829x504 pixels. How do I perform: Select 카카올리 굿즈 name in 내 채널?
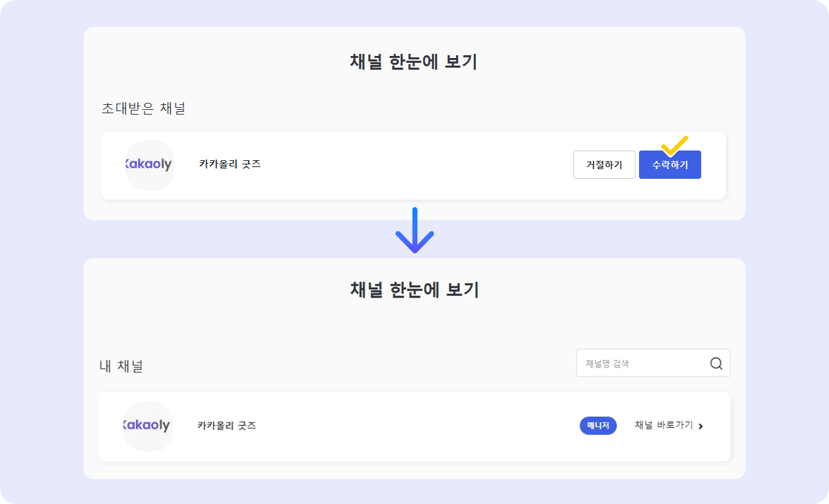(x=227, y=426)
